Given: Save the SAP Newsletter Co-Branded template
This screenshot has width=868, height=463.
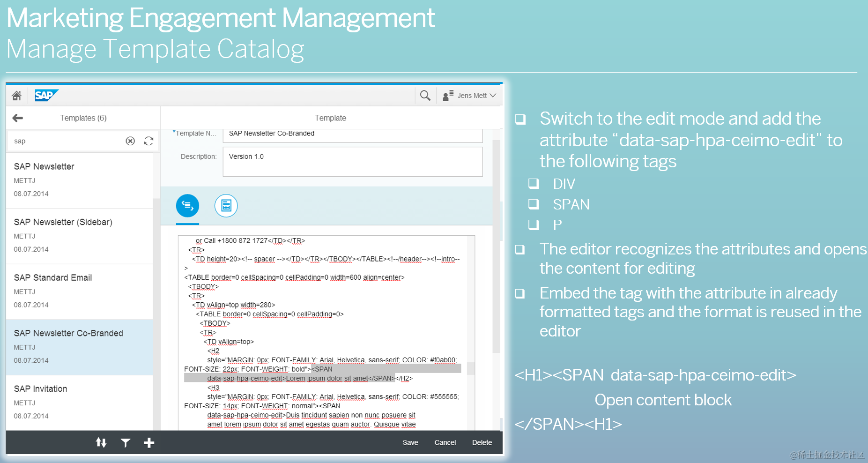Looking at the screenshot, I should pos(410,442).
